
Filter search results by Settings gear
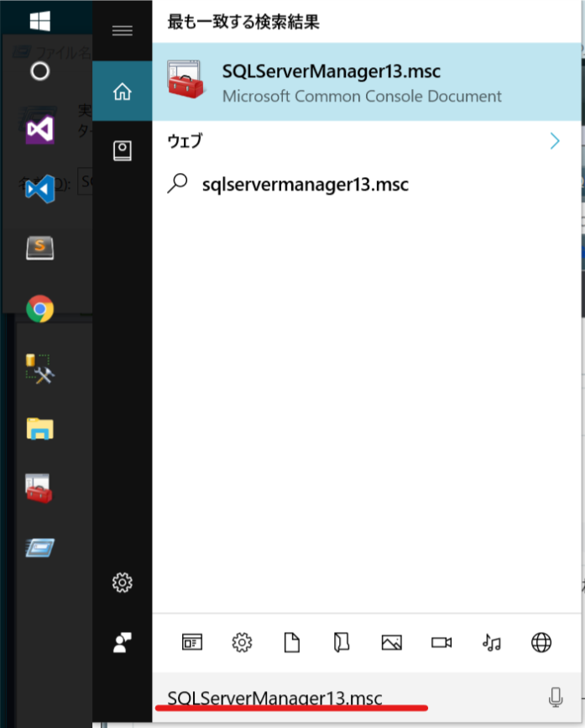point(242,642)
